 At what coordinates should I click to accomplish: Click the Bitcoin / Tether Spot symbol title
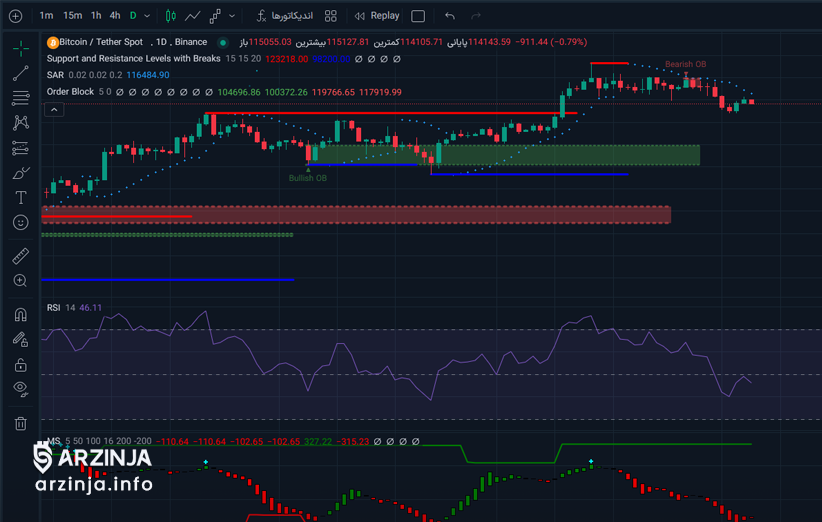click(101, 42)
